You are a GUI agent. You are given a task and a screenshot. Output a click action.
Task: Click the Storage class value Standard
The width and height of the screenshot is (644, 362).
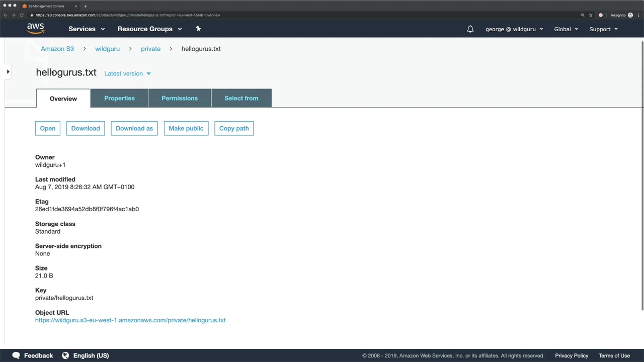(48, 232)
